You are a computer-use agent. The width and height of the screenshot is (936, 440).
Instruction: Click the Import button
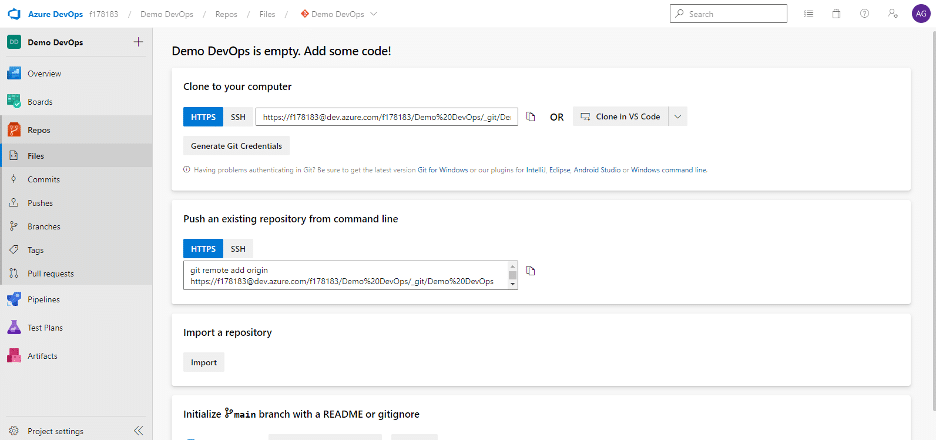click(x=204, y=362)
